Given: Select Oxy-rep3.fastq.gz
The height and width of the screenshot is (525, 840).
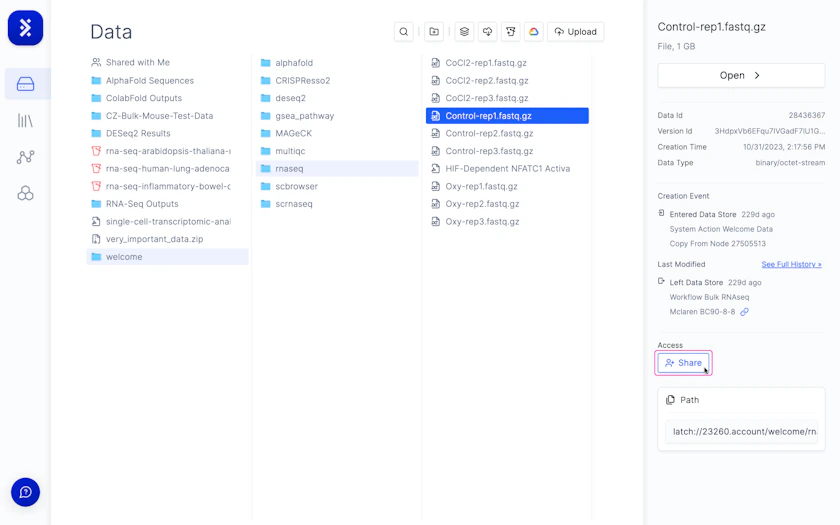Looking at the screenshot, I should 507,222.
